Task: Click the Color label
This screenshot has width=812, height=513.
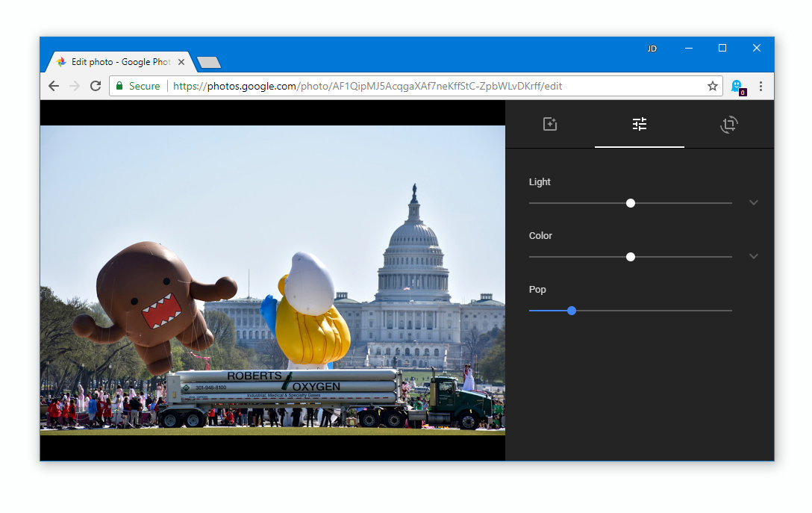Action: tap(540, 236)
